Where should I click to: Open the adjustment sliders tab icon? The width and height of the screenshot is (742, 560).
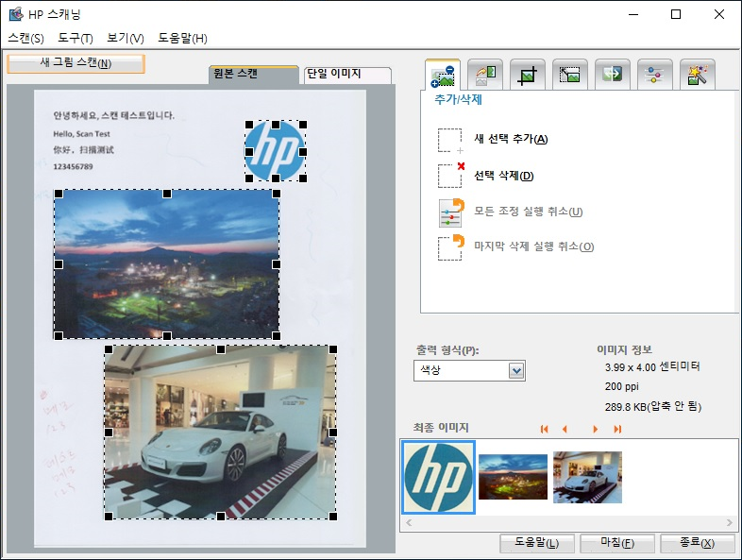click(654, 75)
